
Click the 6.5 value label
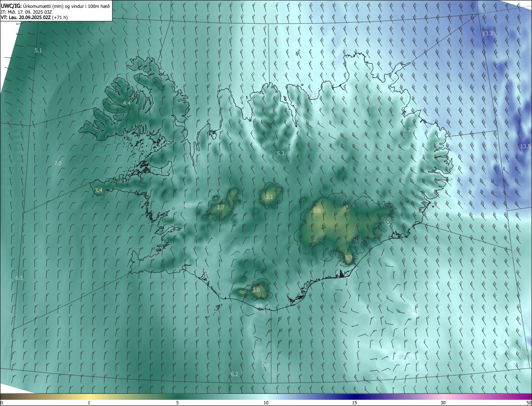click(x=19, y=278)
